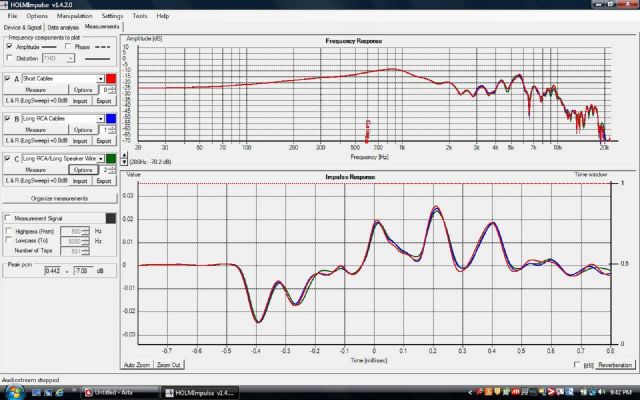Open the Windows Start menu orb
Screen dimensions: 640x400
click(x=15, y=392)
